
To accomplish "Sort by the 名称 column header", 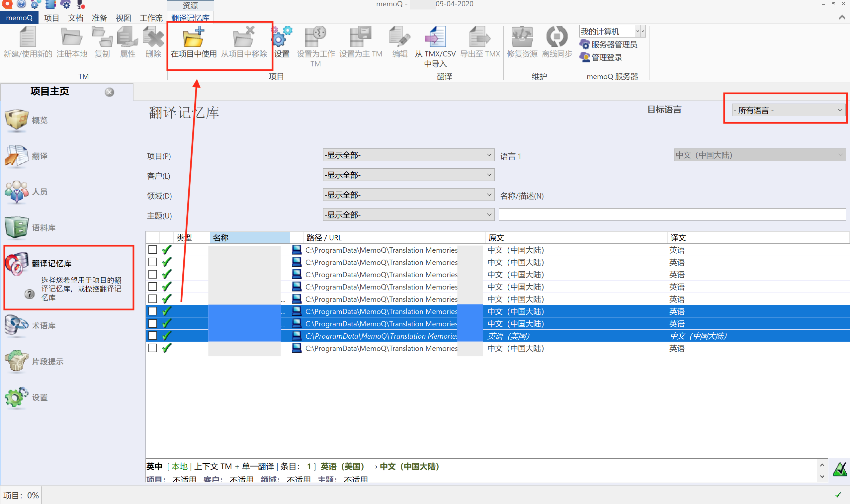I will 250,237.
